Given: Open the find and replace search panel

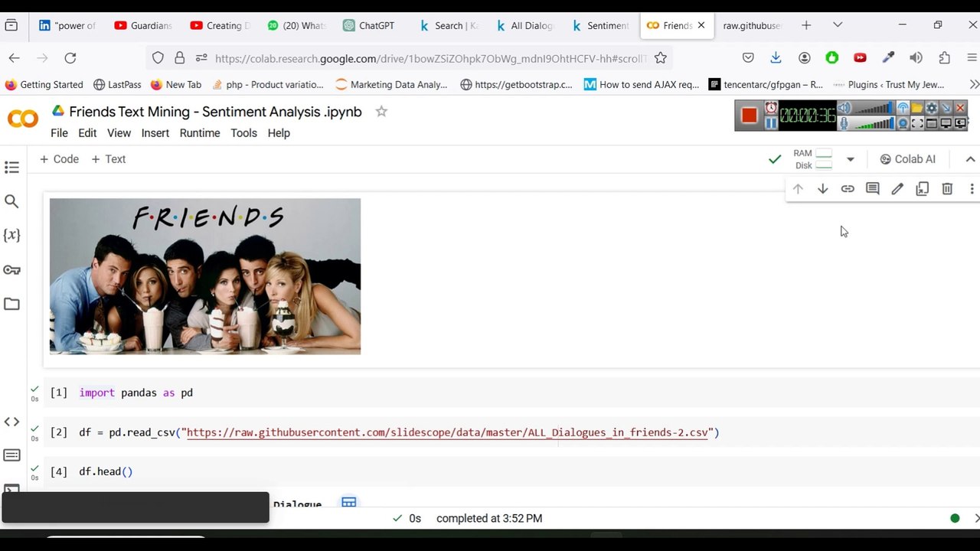Looking at the screenshot, I should pos(11,201).
